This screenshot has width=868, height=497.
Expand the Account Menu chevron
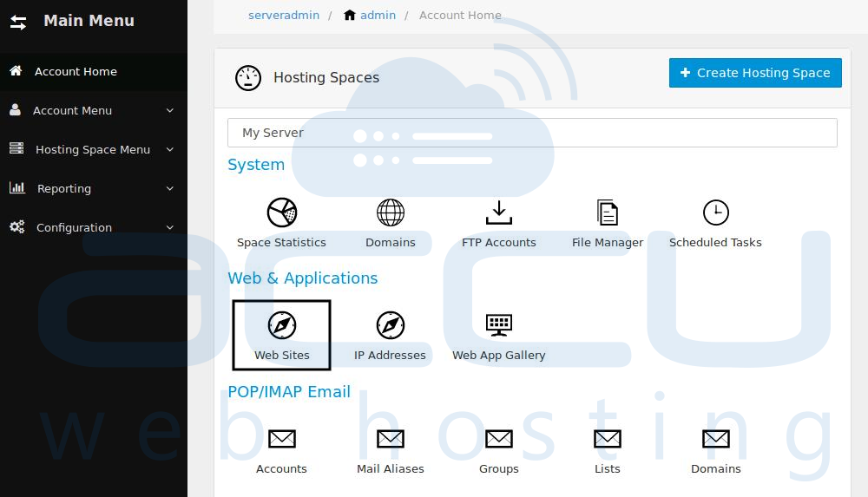(x=170, y=110)
